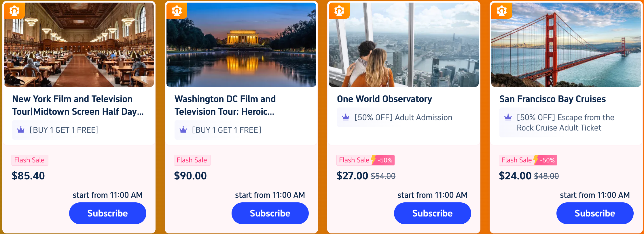This screenshot has width=644, height=234.
Task: Subscribe to San Francisco Bay Cruises deal
Action: (595, 213)
